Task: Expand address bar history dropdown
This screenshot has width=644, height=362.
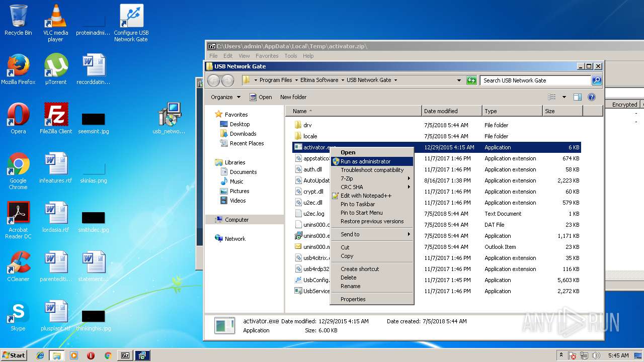Action: click(459, 80)
